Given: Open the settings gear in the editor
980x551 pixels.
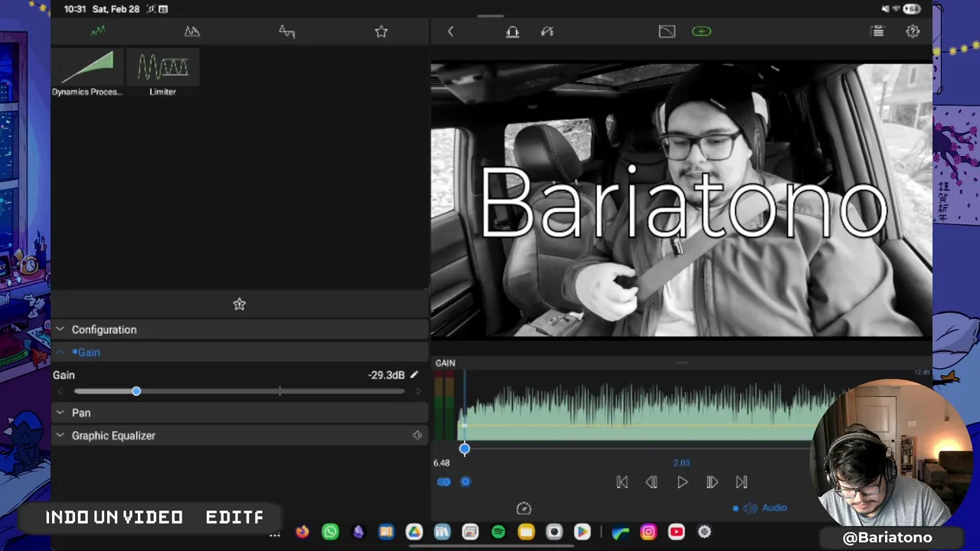Looking at the screenshot, I should [913, 31].
